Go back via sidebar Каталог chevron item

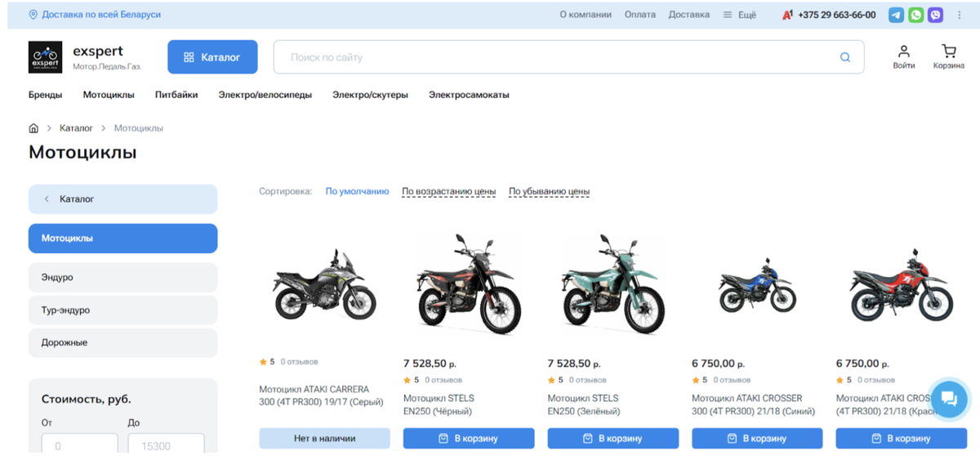(123, 199)
